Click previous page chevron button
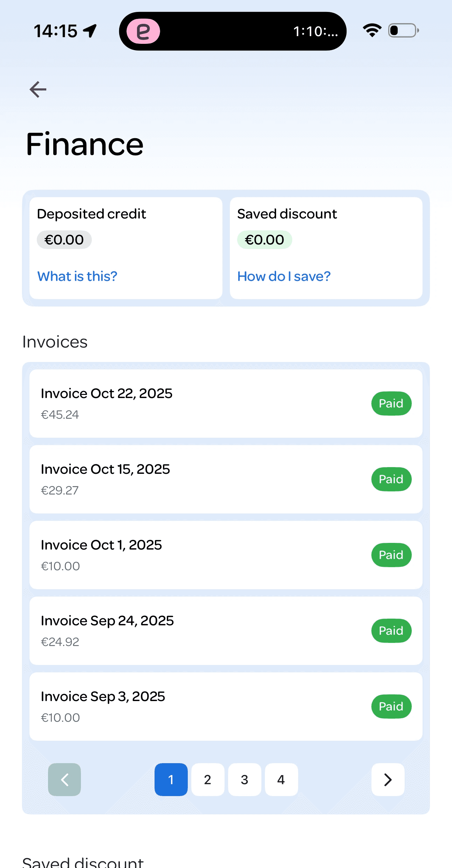The height and width of the screenshot is (868, 452). click(64, 780)
